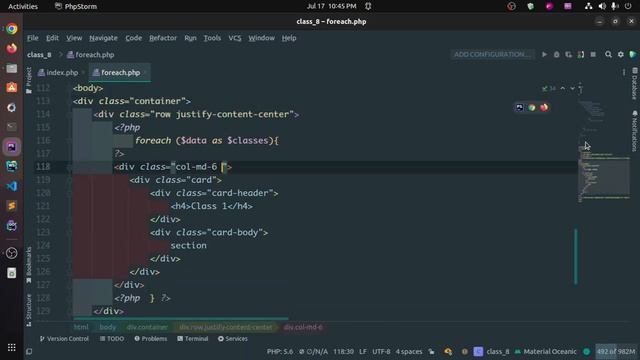
Task: Click class_8 project widget in status bar
Action: (492, 351)
